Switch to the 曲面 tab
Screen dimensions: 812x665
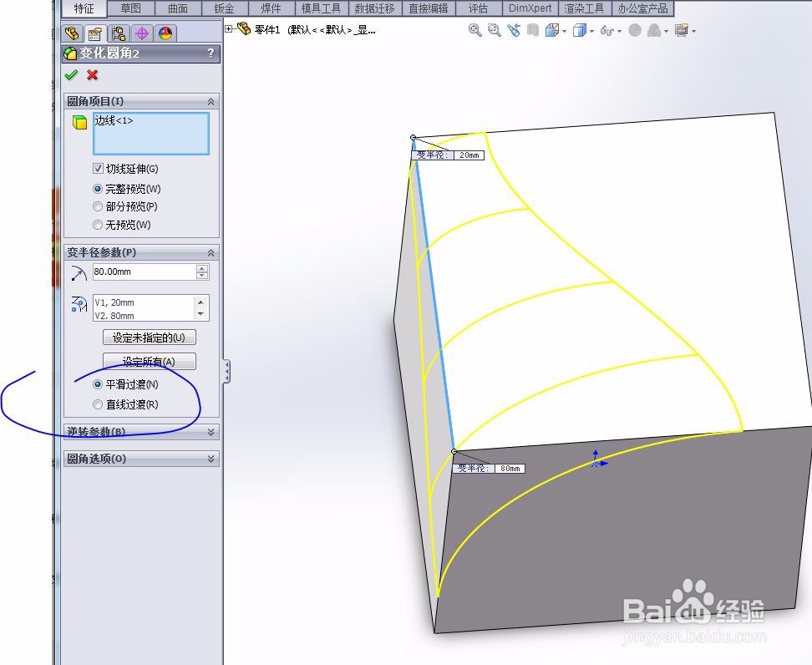pos(178,8)
